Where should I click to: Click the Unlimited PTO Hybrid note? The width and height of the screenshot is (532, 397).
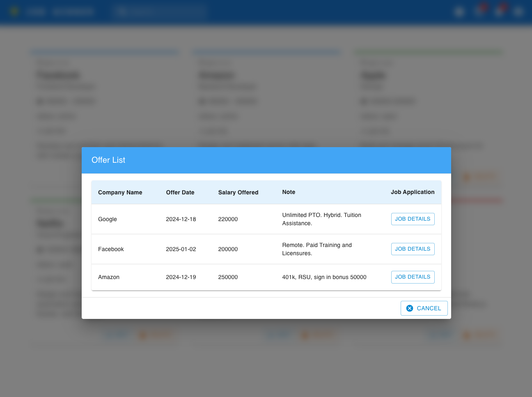pos(322,219)
